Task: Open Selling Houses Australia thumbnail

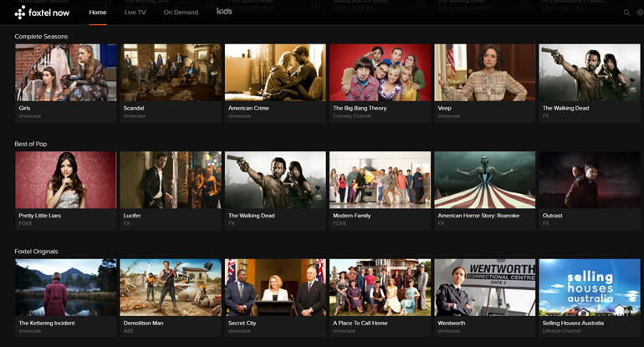Action: [590, 288]
